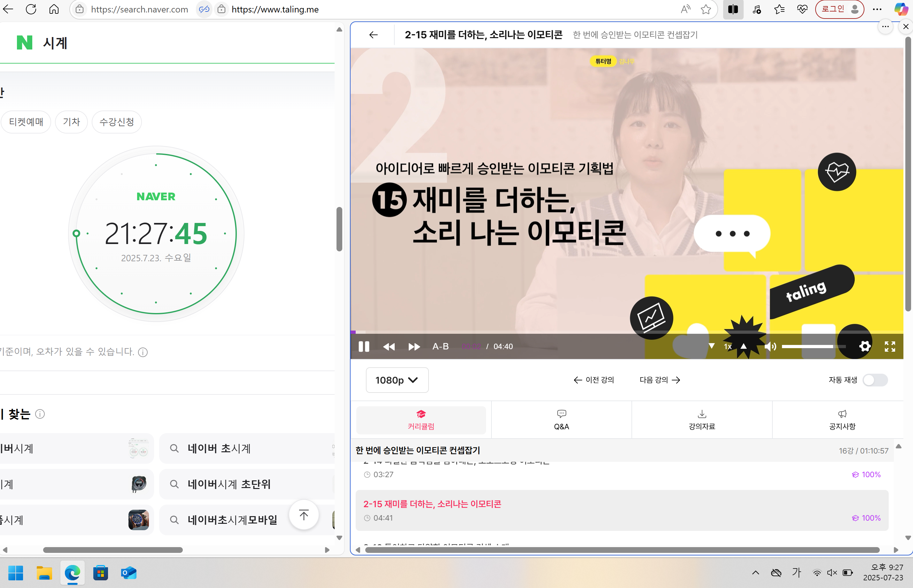
Task: Select the A-B repeat control
Action: pos(440,346)
